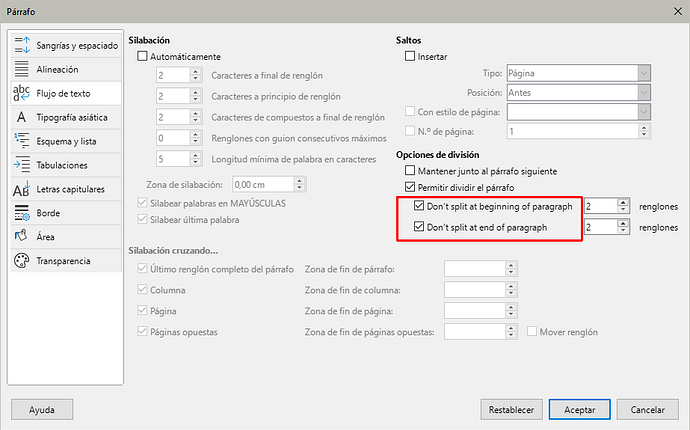Click the Sangrías y espaciado icon
This screenshot has height=430, width=690.
click(x=21, y=46)
